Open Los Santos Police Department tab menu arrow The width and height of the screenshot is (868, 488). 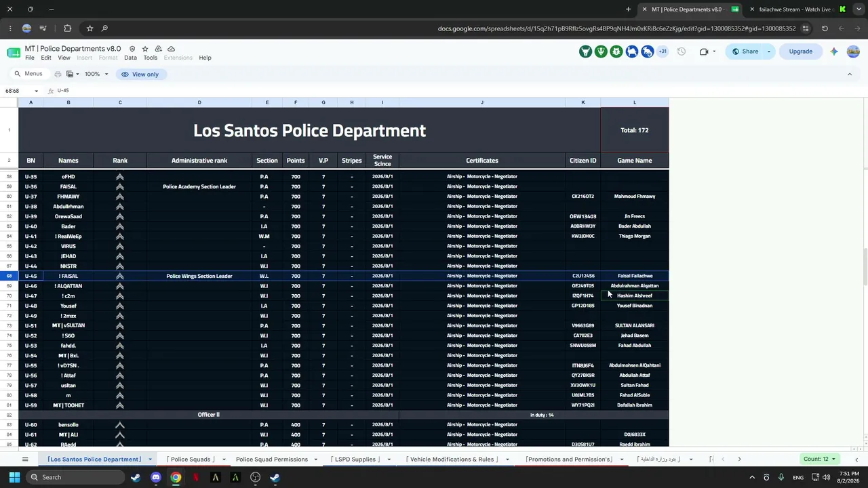point(150,460)
